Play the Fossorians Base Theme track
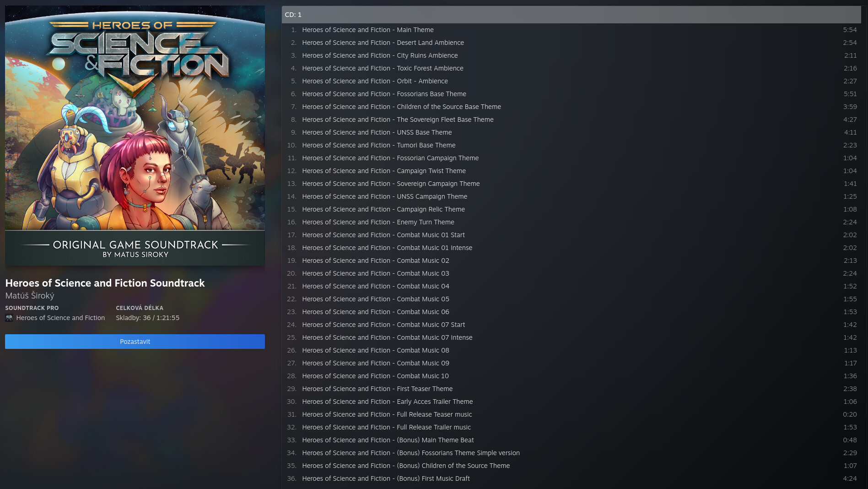 point(384,94)
